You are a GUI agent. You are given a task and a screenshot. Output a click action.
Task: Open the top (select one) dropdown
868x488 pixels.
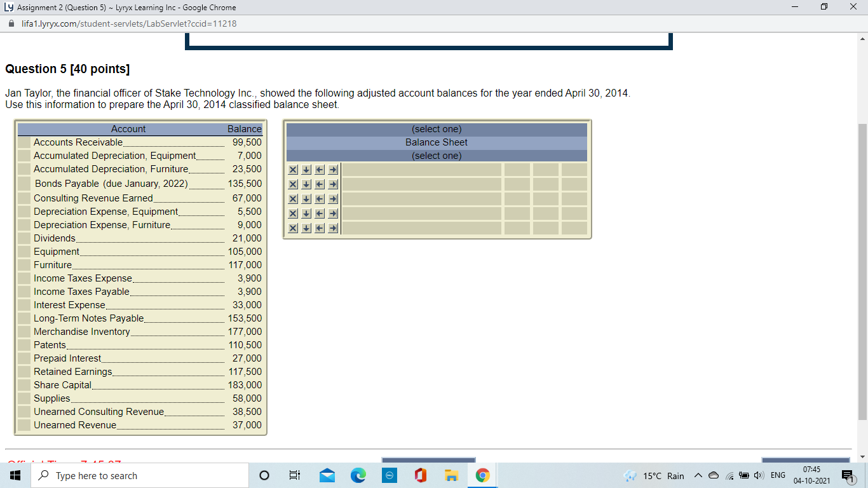(437, 128)
